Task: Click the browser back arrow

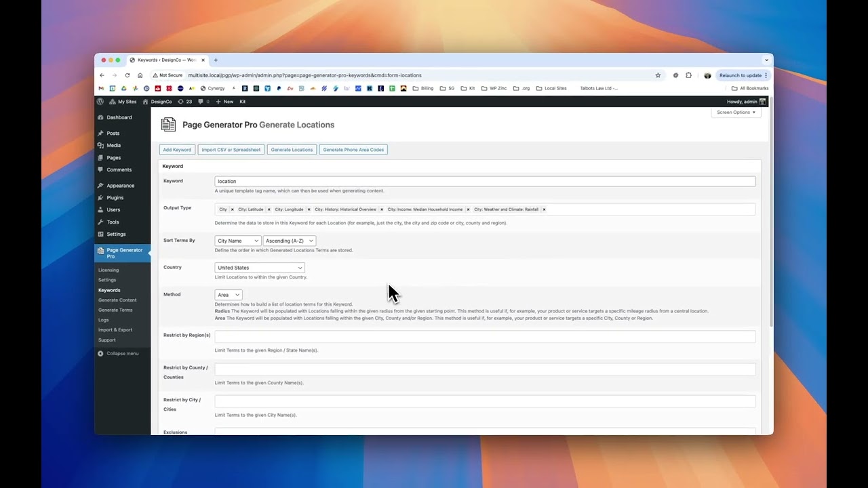Action: pos(102,75)
